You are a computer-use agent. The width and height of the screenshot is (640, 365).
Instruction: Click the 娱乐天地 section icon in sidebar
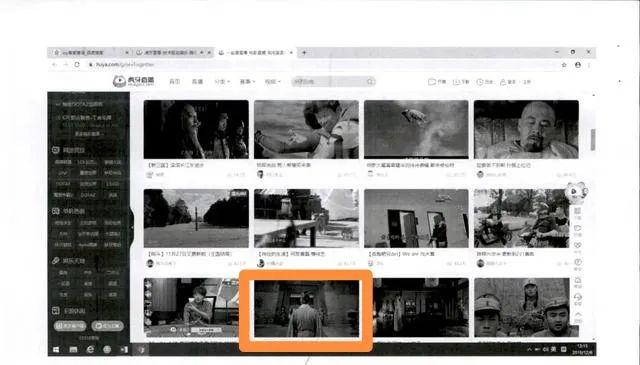click(56, 260)
